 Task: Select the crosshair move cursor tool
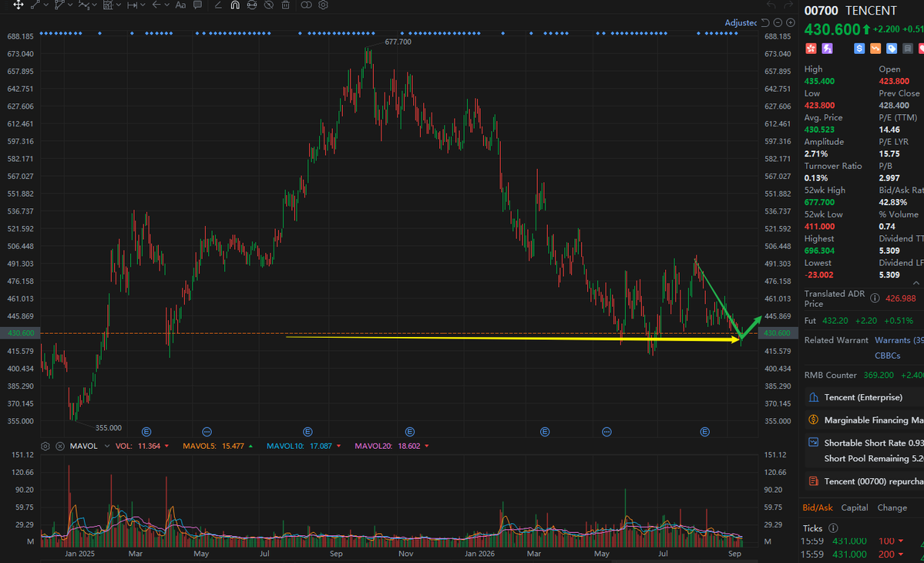[x=18, y=5]
